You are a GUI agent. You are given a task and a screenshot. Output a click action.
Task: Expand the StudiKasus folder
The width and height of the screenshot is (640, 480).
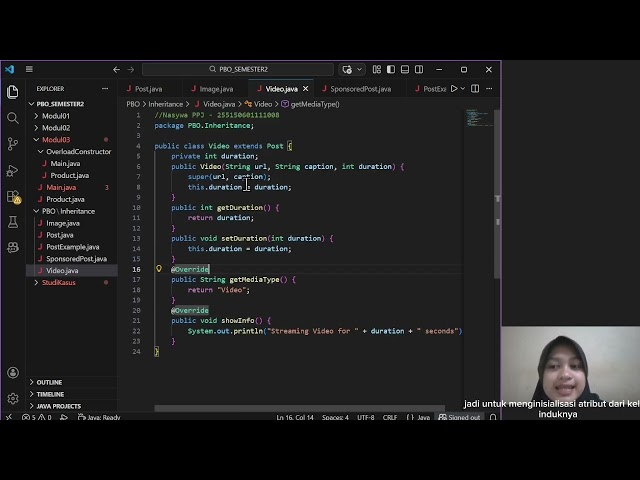(59, 282)
